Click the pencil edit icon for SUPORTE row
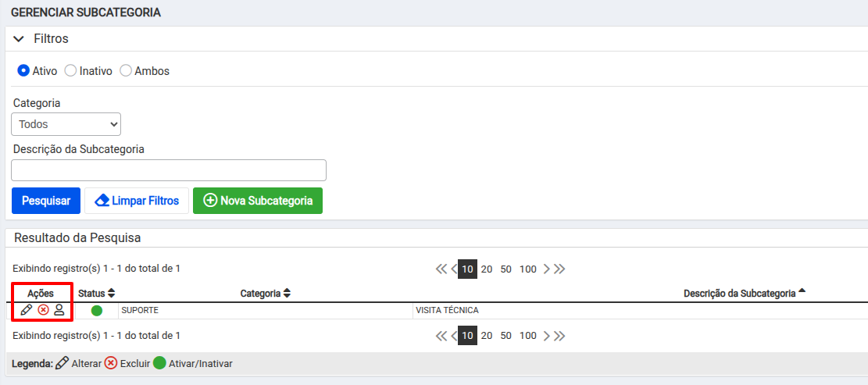This screenshot has height=385, width=868. tap(26, 310)
